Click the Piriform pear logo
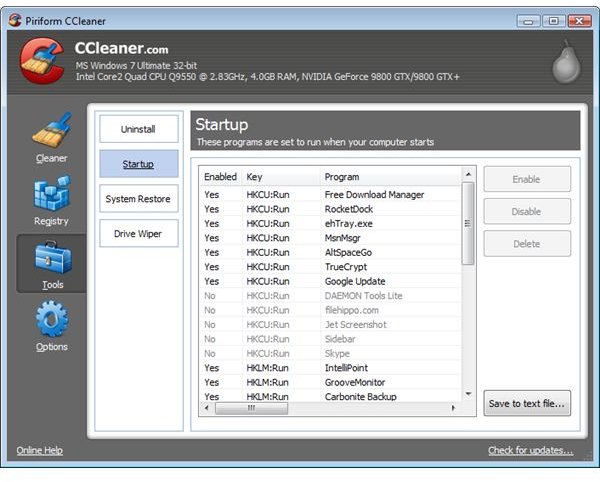This screenshot has width=600, height=482. click(x=566, y=62)
